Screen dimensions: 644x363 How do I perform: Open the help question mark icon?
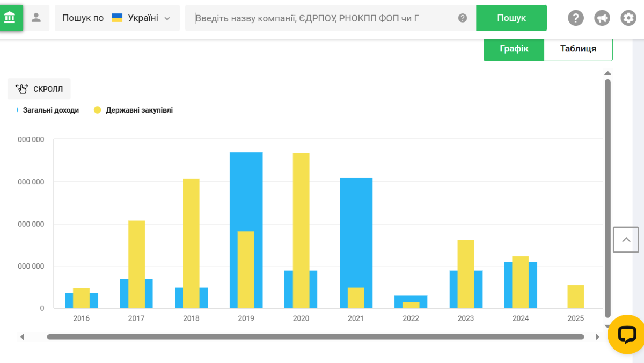pos(576,18)
